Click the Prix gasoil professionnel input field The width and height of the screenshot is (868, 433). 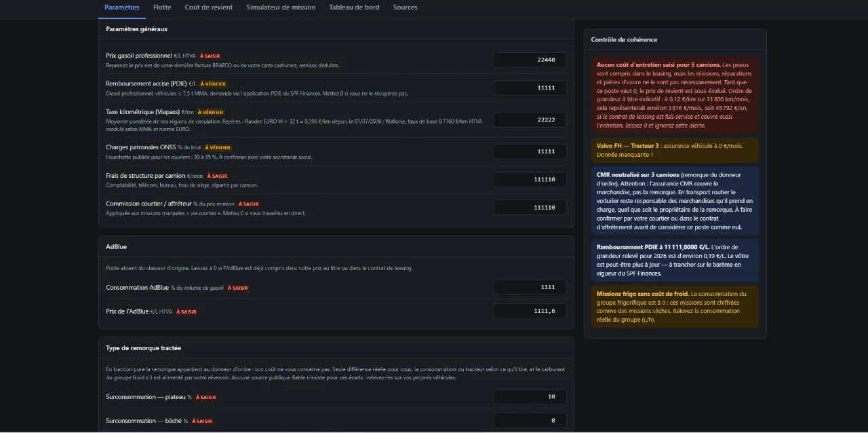[x=530, y=60]
